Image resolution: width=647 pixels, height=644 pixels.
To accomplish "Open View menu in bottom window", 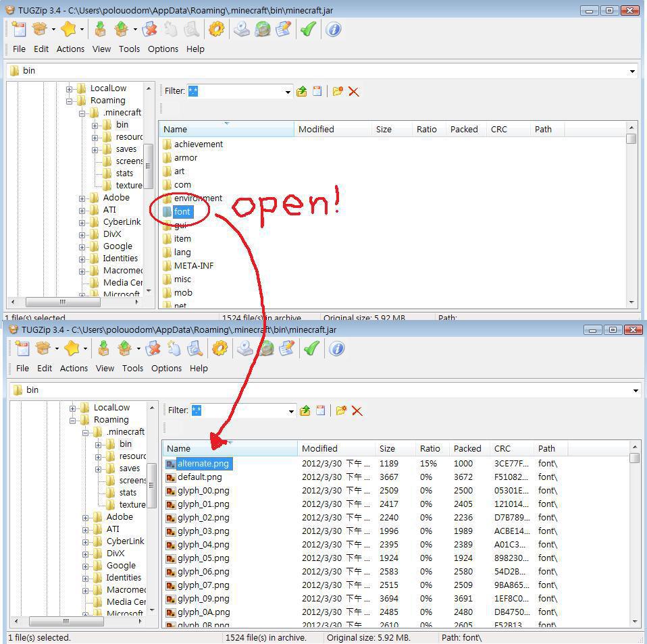I will pyautogui.click(x=105, y=368).
